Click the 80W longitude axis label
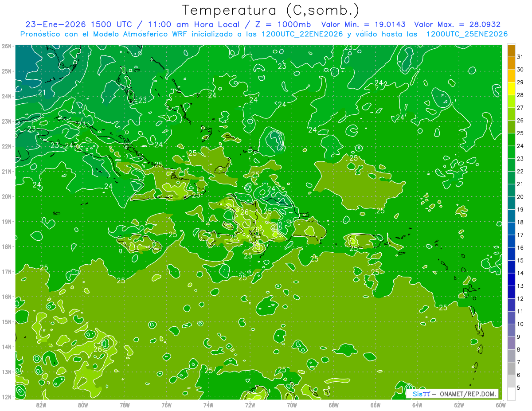The image size is (532, 411). click(x=83, y=405)
